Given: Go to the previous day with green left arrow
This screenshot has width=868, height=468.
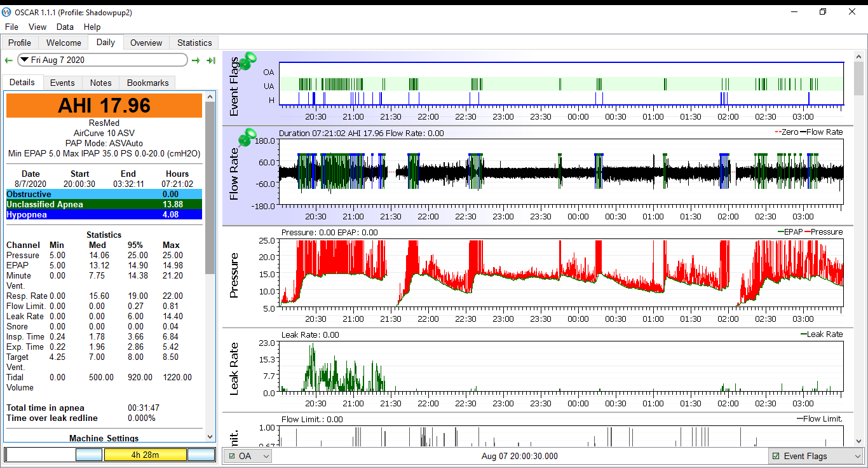Looking at the screenshot, I should point(8,60).
